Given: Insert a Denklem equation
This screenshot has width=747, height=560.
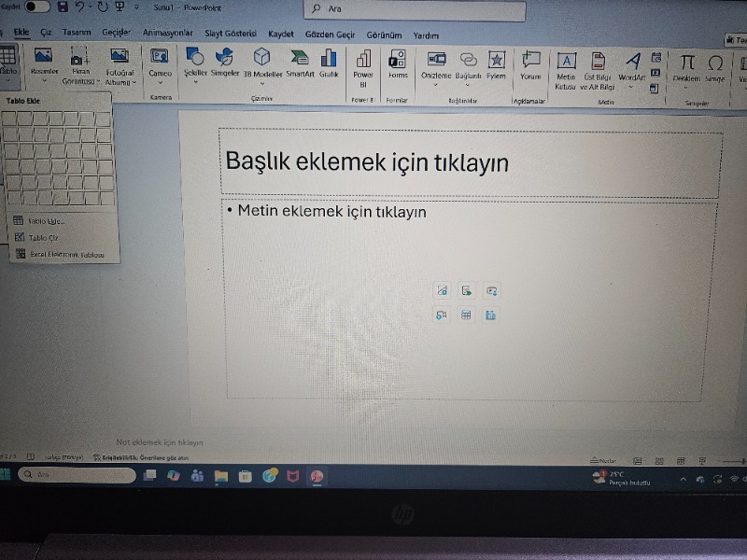Looking at the screenshot, I should point(686,71).
